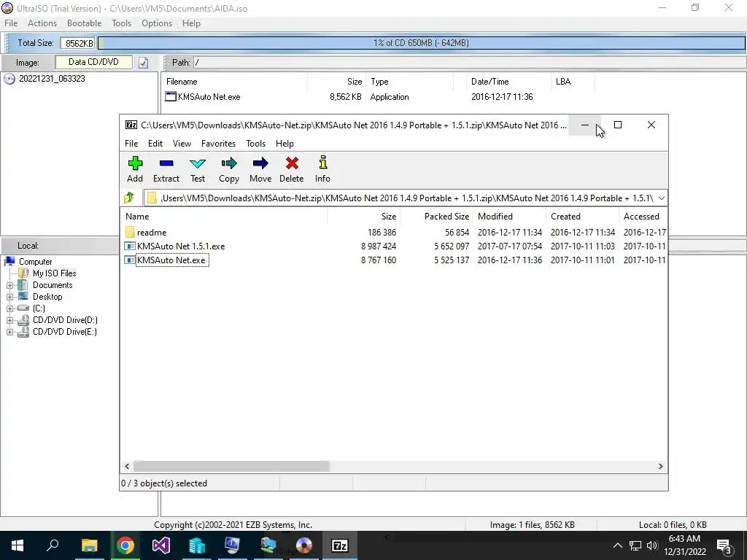Open taskbar search
The height and width of the screenshot is (560, 747).
pyautogui.click(x=53, y=545)
